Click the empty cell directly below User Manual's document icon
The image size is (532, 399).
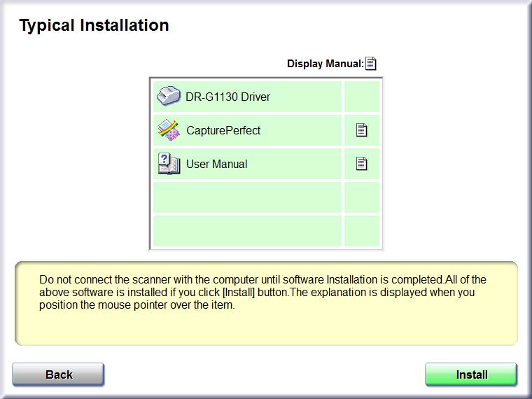[x=362, y=197]
